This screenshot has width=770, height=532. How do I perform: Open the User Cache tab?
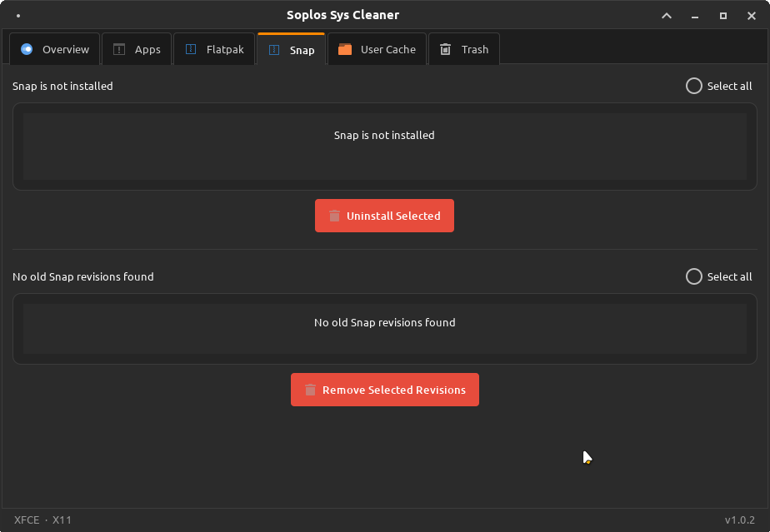tap(377, 49)
